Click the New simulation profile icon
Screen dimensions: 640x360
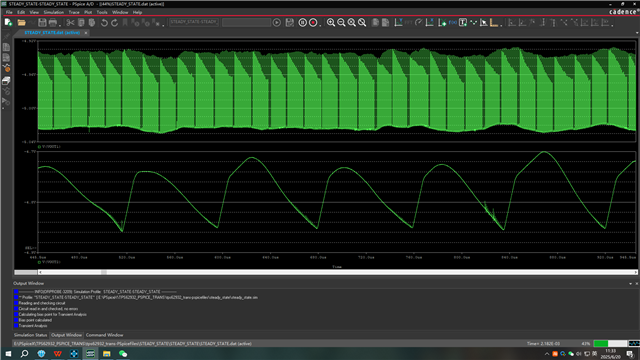coord(8,22)
